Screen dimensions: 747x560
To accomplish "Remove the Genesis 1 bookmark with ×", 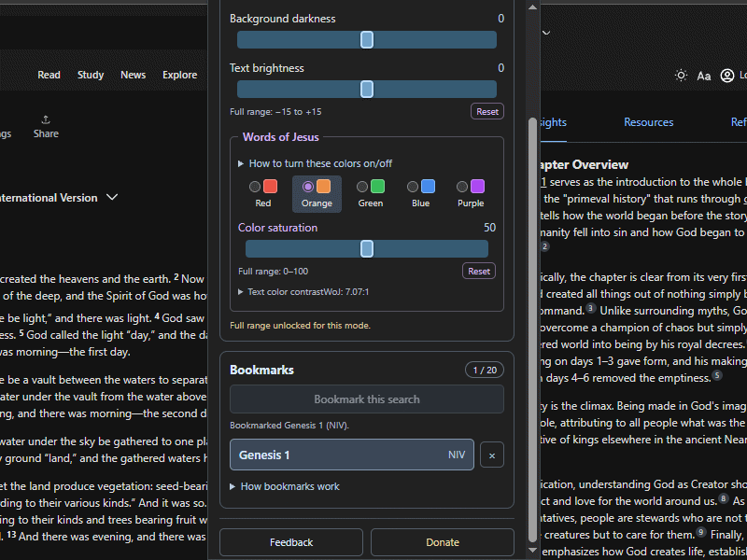I will (x=492, y=455).
